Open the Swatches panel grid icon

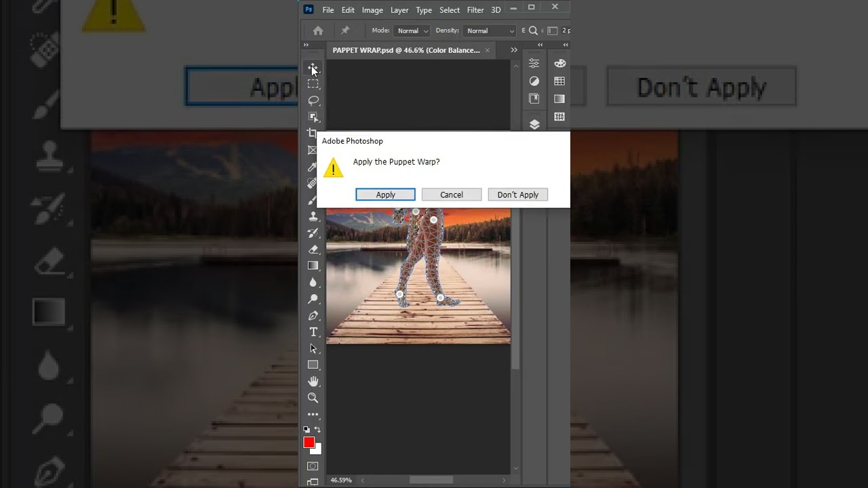point(559,81)
